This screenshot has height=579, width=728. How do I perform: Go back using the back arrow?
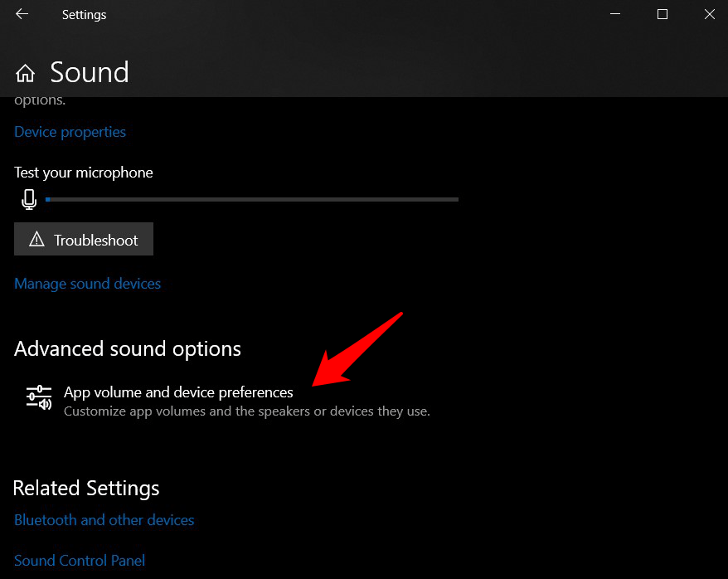click(x=22, y=14)
